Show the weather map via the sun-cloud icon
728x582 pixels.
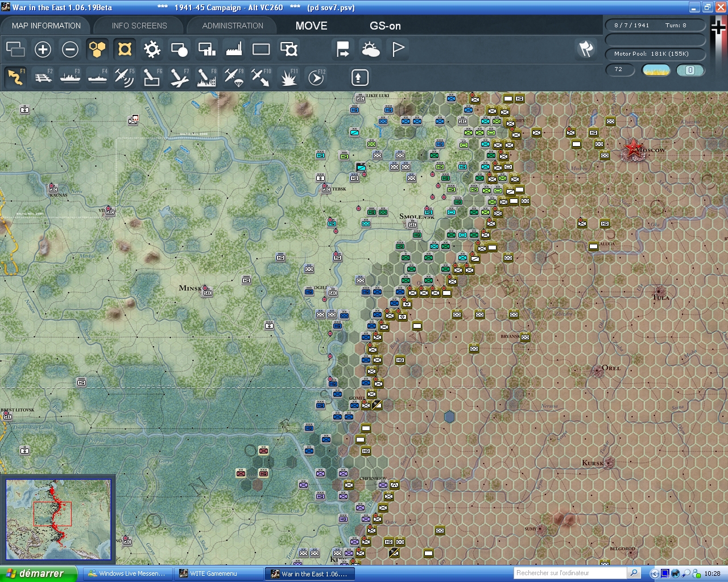click(x=370, y=49)
